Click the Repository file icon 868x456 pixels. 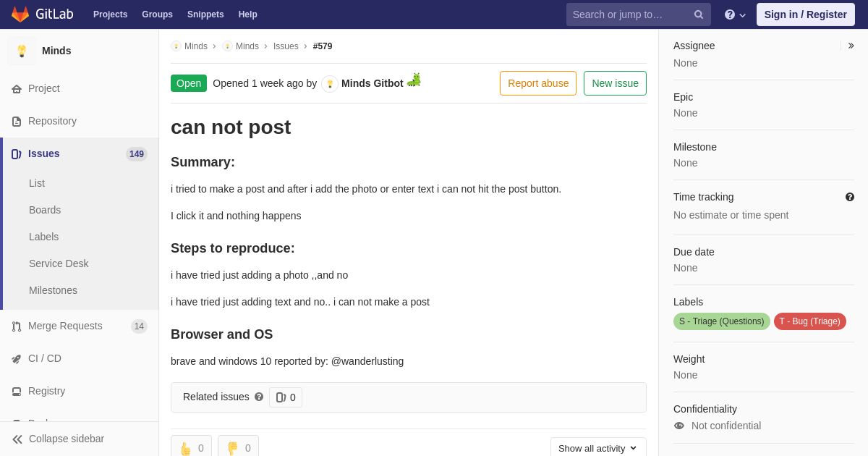17,122
